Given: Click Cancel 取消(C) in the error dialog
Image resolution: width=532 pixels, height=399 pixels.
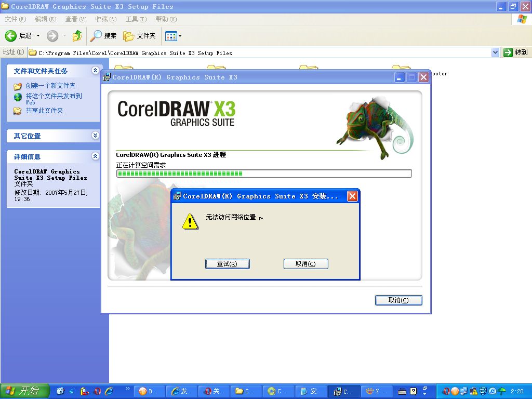Looking at the screenshot, I should [x=305, y=263].
